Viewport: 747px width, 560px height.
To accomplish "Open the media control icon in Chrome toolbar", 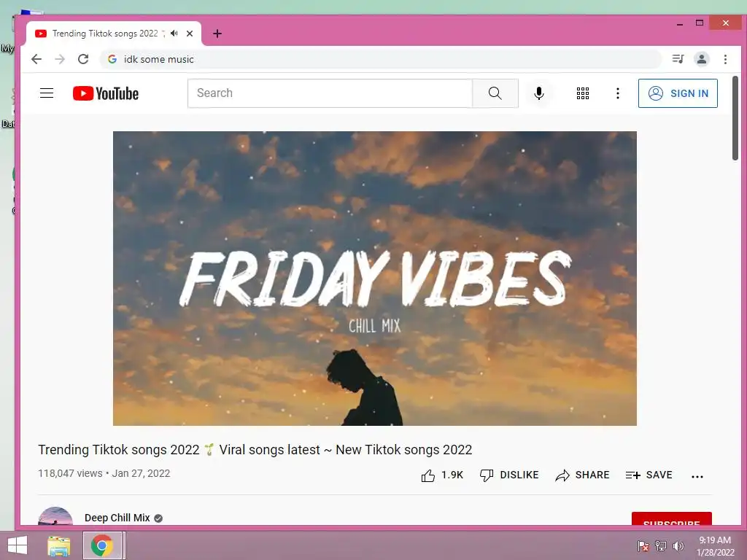I will (x=678, y=59).
